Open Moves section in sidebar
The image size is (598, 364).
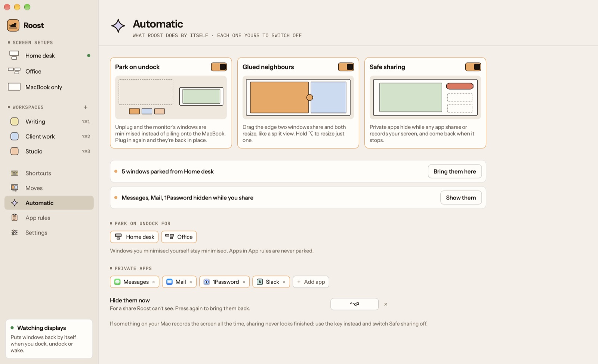point(49,188)
